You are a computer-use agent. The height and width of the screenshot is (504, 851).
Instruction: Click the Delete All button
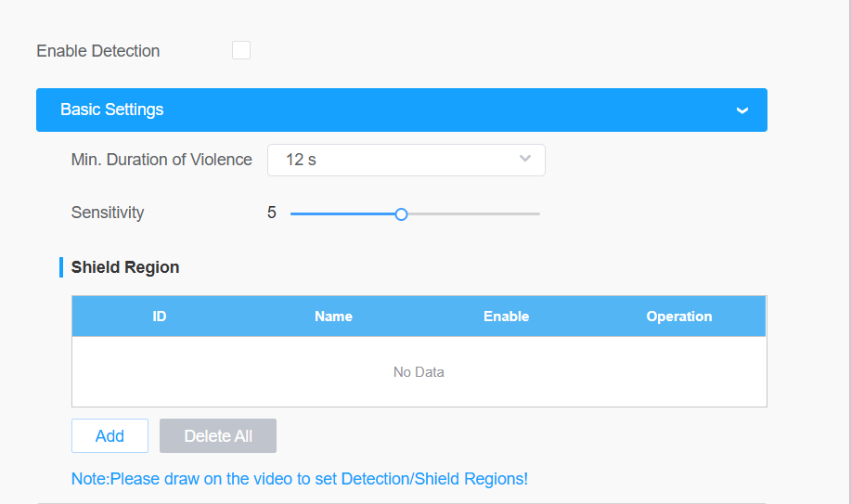[218, 435]
